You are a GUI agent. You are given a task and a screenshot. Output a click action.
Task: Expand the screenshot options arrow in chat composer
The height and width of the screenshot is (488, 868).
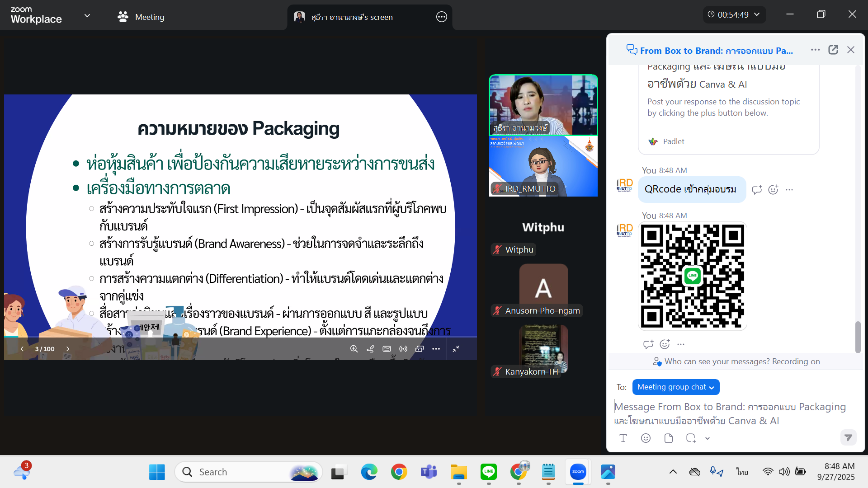point(708,438)
